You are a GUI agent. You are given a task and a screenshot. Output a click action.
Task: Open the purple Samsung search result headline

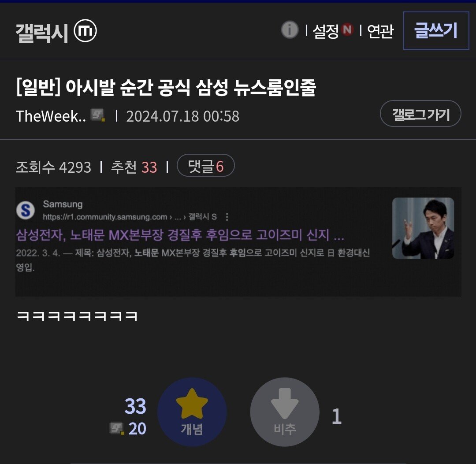180,234
